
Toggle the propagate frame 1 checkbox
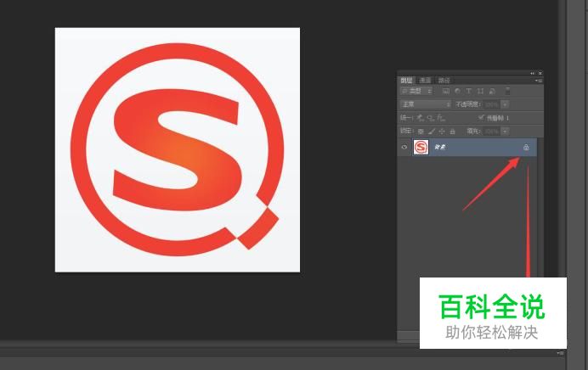click(482, 118)
